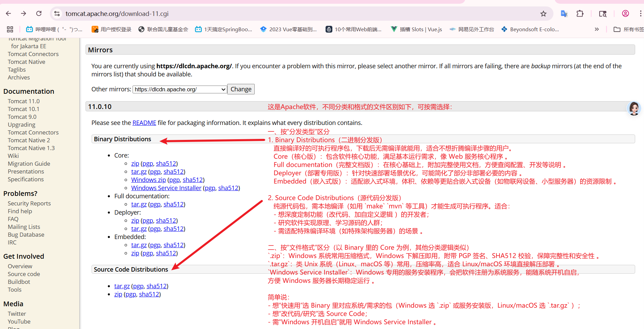
Task: Download the Embedded zip package
Action: (135, 253)
